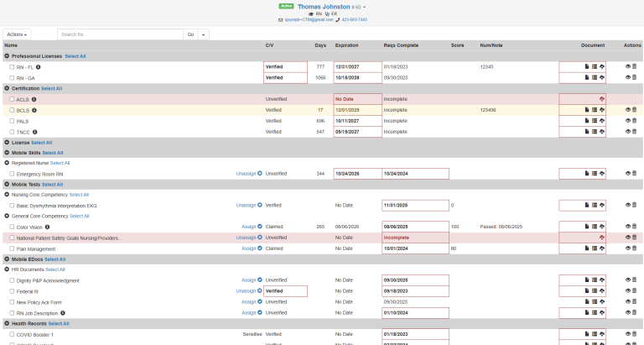
Task: View RN - GA using the eye icon
Action: click(628, 77)
